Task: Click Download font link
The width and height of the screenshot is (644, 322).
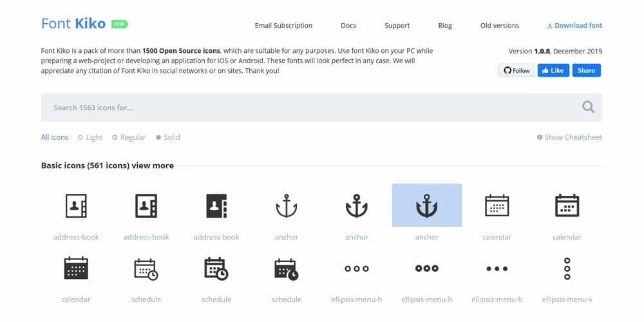Action: (x=574, y=26)
